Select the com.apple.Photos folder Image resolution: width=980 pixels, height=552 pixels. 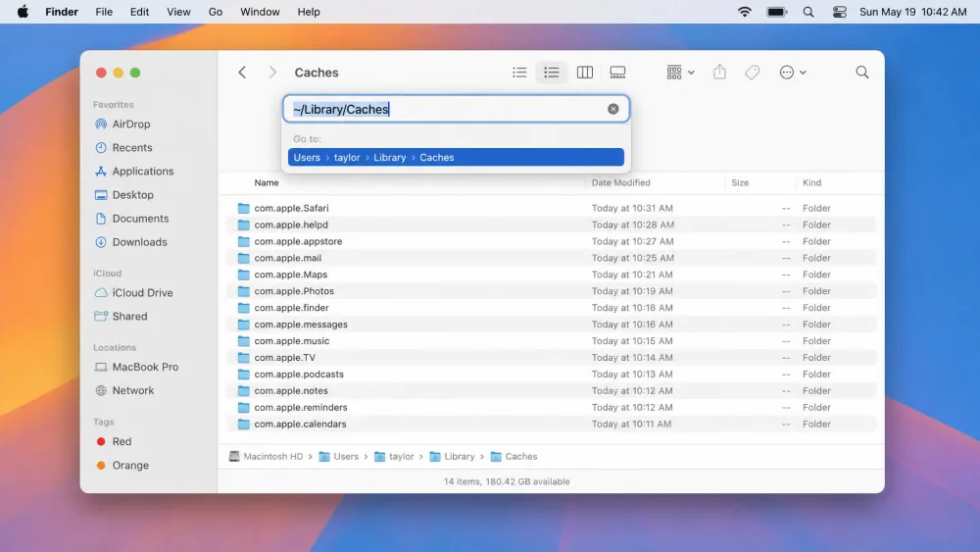click(x=551, y=291)
